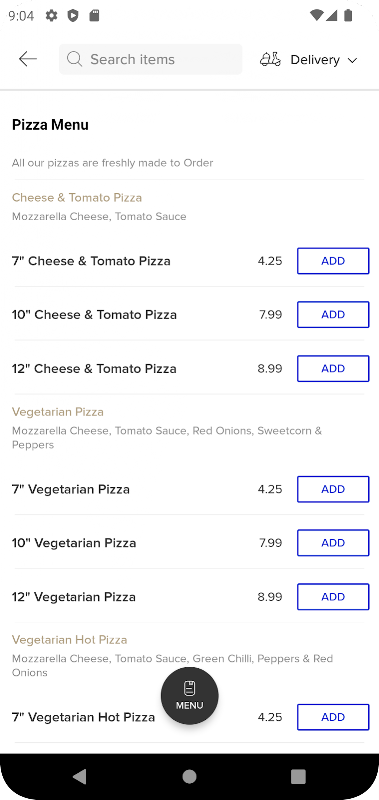Tap the Android back navigation triangle
The width and height of the screenshot is (379, 800).
(x=80, y=777)
